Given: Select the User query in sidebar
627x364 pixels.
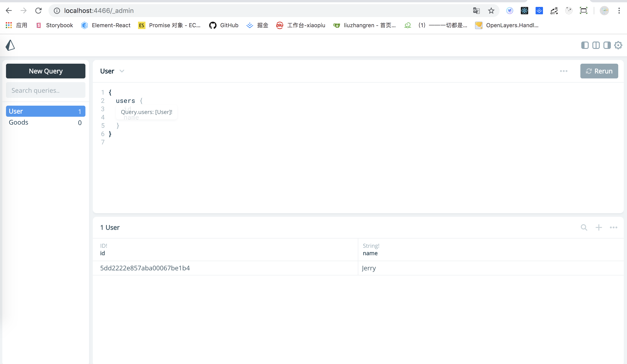Looking at the screenshot, I should pyautogui.click(x=45, y=111).
